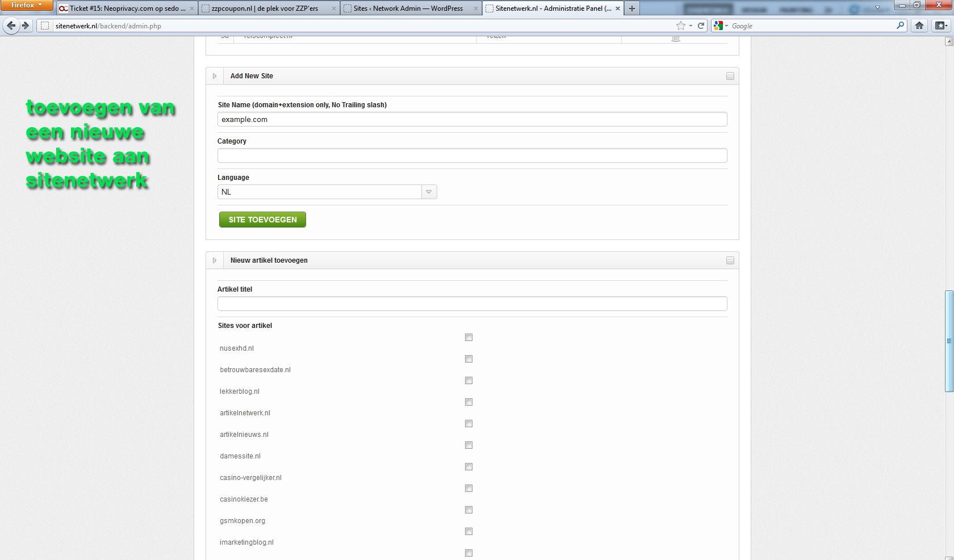Click the artikelnieuws.nl site label

[x=244, y=435]
